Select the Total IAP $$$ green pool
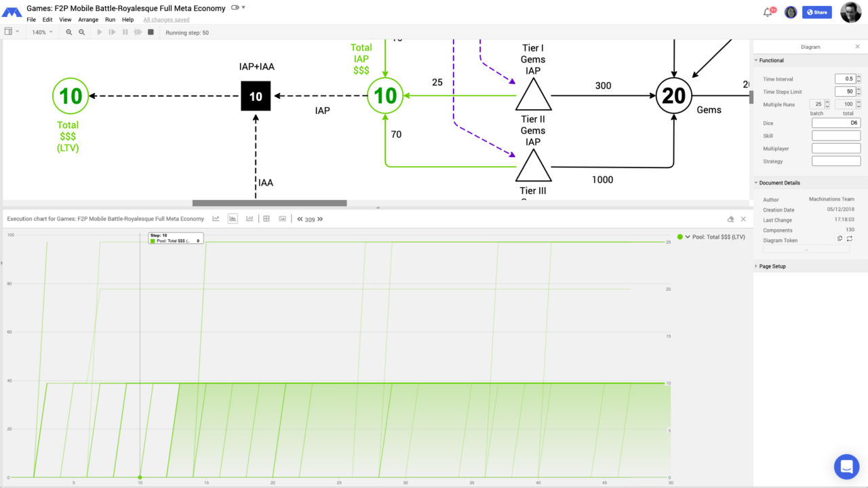The image size is (868, 488). (x=385, y=96)
